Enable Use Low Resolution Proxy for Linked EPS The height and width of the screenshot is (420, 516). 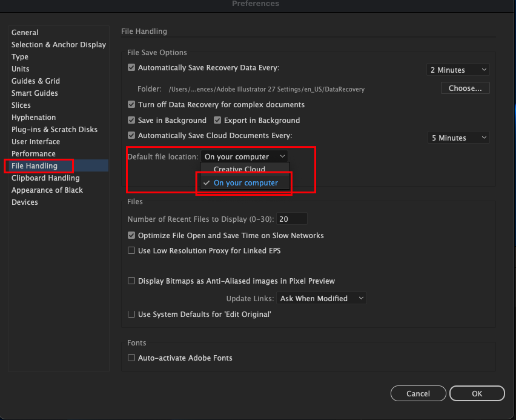(x=131, y=250)
